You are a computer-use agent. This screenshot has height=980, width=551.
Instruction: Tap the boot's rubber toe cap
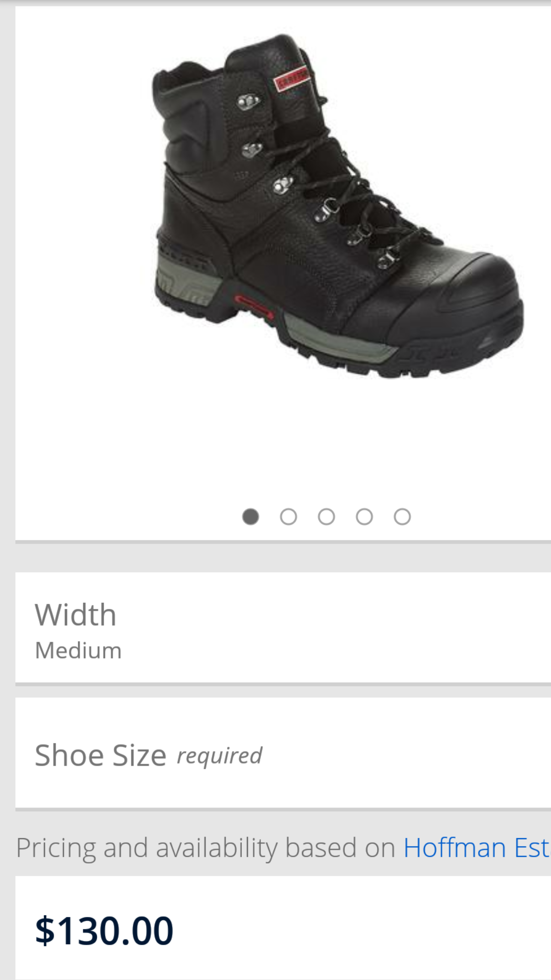459,296
